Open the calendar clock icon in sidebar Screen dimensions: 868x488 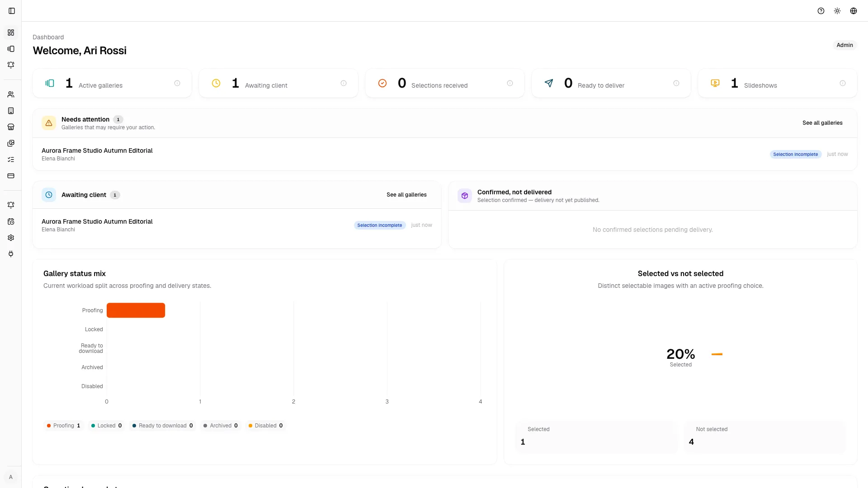[11, 221]
